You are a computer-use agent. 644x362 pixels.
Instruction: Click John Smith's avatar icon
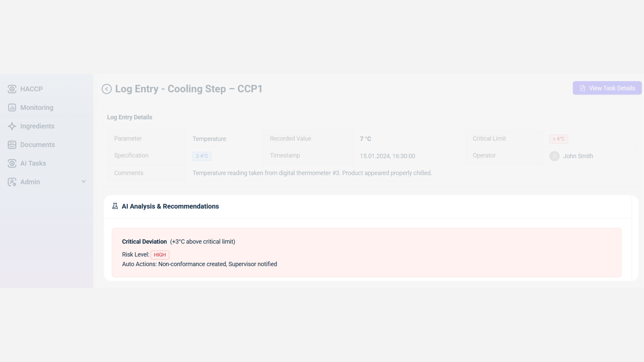pos(554,156)
